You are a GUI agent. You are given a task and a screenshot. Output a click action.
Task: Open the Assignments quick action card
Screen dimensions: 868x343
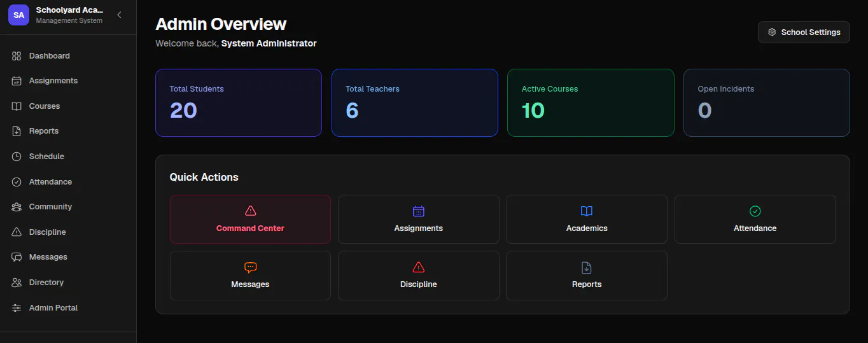click(418, 219)
